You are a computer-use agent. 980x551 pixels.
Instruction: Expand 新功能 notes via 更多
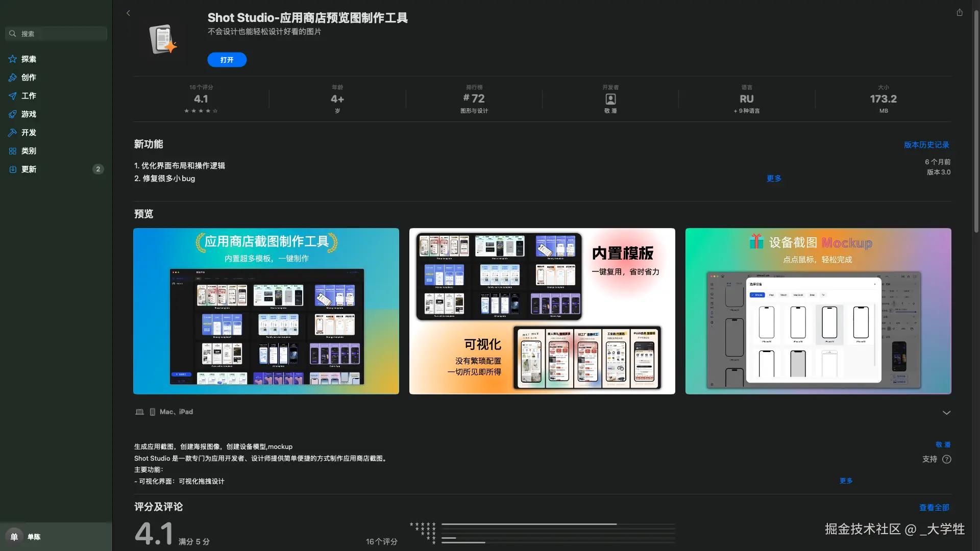tap(774, 179)
